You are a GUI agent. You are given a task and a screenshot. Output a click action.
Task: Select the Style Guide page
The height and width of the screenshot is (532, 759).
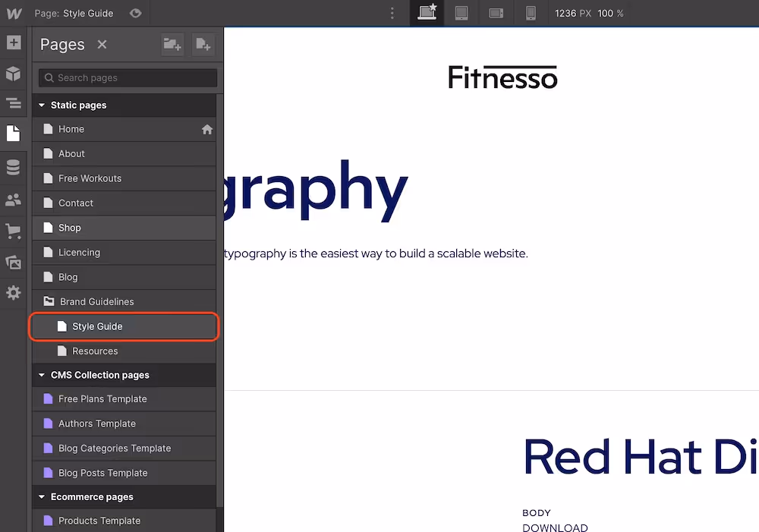click(x=124, y=327)
